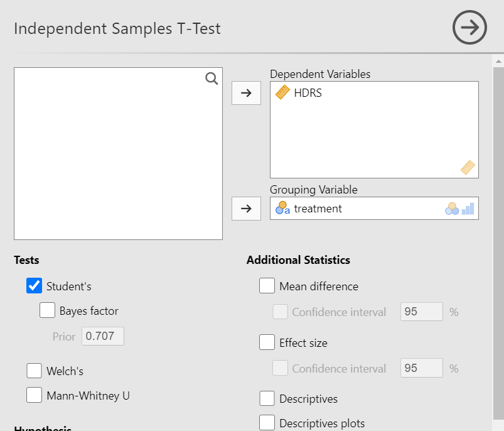Move variable with Dependent Variables arrow button

(x=246, y=93)
